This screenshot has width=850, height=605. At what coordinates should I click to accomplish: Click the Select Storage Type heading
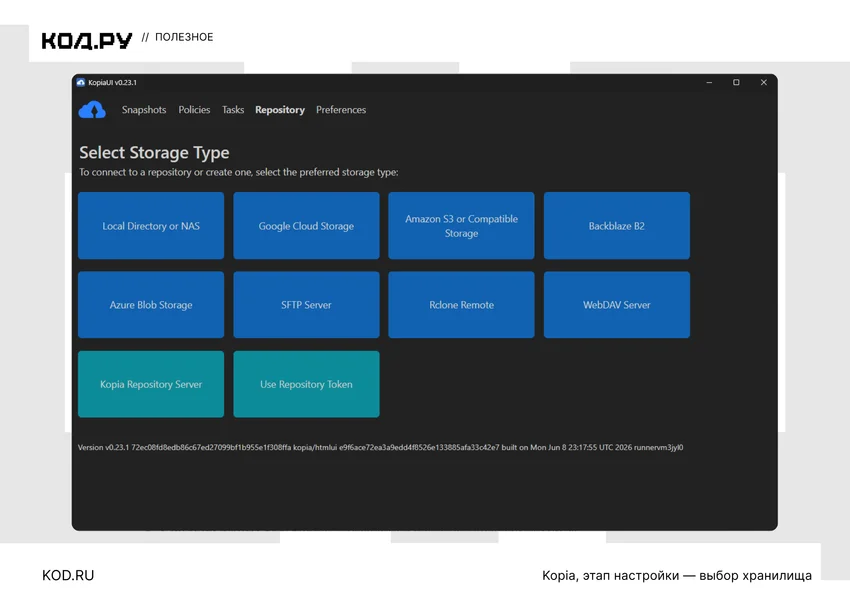[x=154, y=152]
